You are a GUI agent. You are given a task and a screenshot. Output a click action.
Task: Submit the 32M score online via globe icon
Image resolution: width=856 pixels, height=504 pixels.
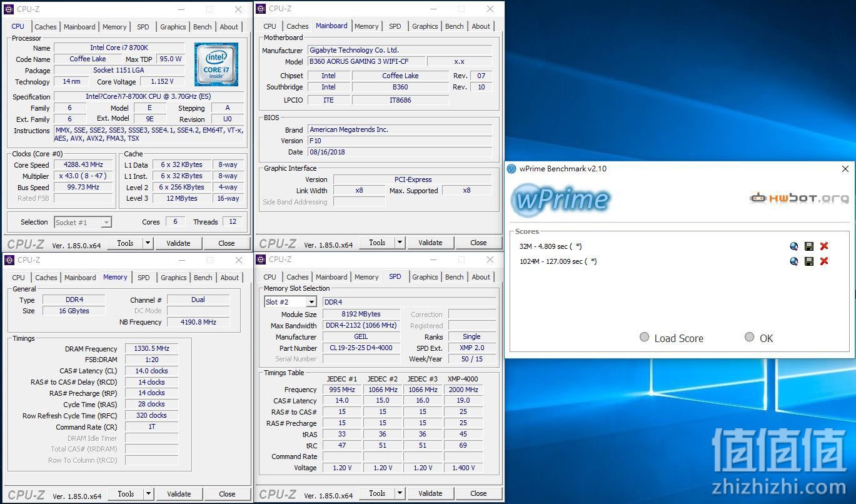tap(794, 246)
